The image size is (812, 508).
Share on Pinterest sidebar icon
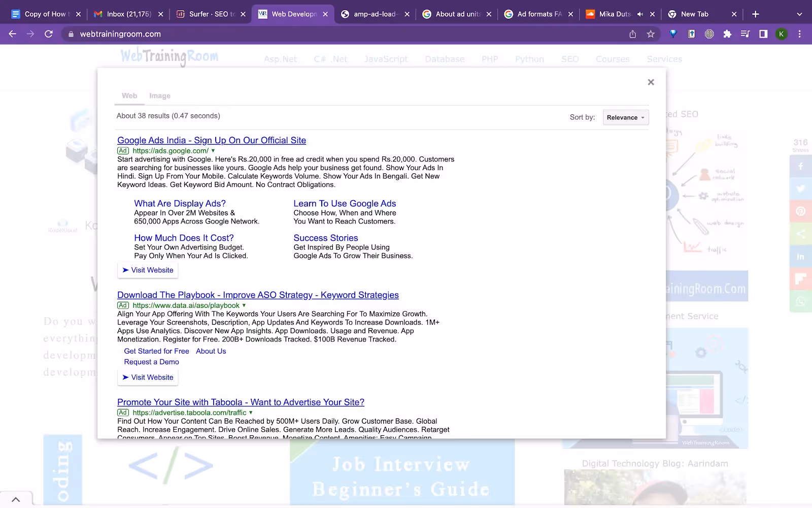tap(800, 211)
